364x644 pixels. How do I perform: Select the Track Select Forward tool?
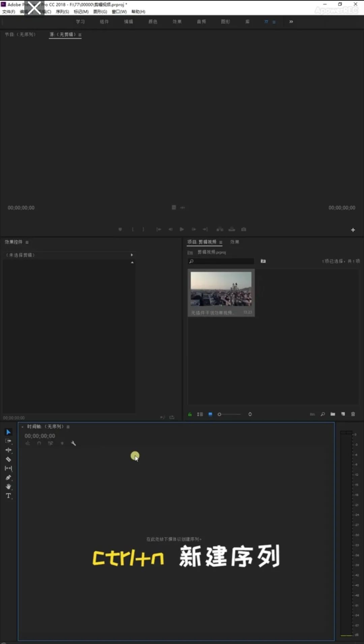tap(8, 441)
